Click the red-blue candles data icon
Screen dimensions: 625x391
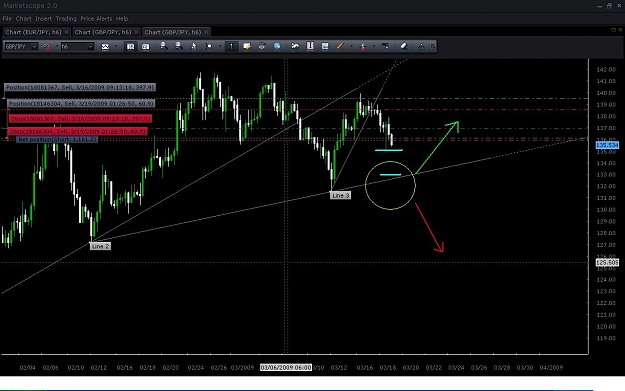point(47,47)
